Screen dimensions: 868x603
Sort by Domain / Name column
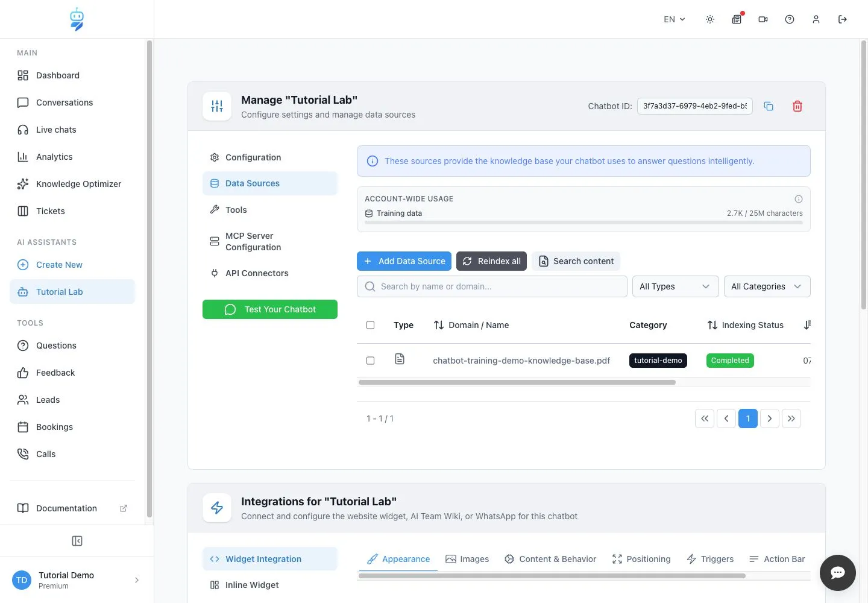click(471, 325)
